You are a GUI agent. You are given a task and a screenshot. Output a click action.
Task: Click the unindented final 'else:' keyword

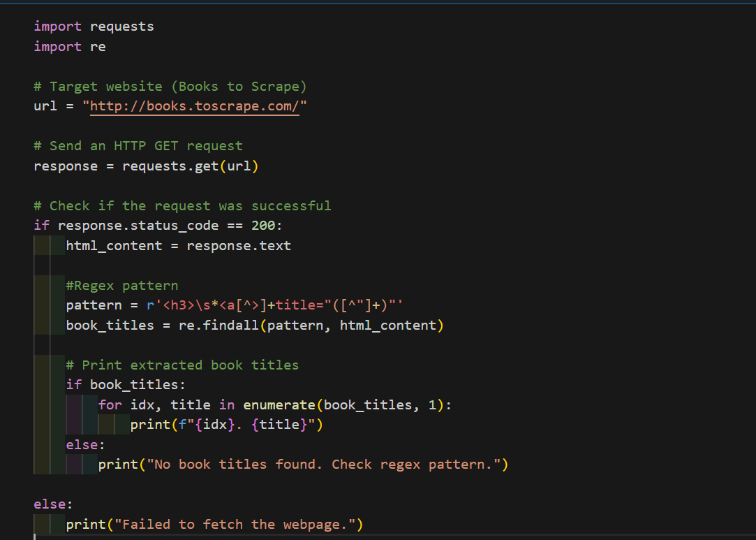click(x=52, y=504)
